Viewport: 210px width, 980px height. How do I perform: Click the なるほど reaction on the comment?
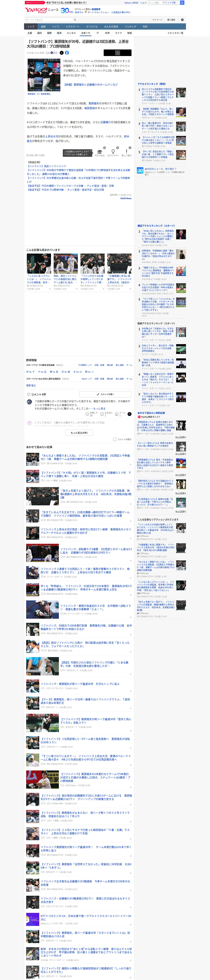[106, 414]
